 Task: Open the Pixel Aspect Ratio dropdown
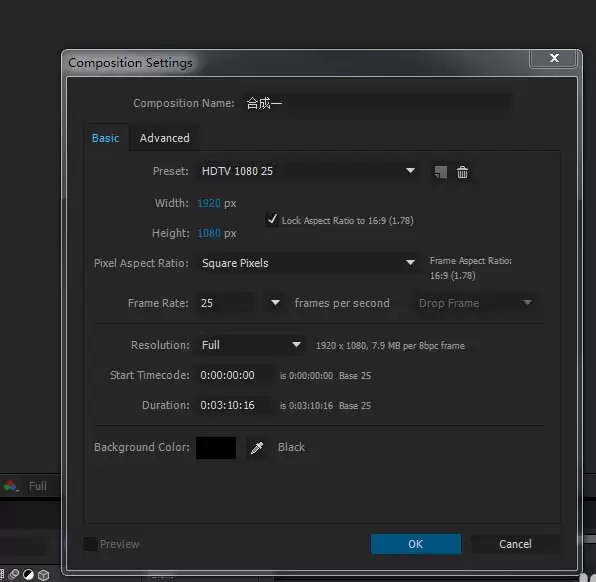(x=308, y=263)
